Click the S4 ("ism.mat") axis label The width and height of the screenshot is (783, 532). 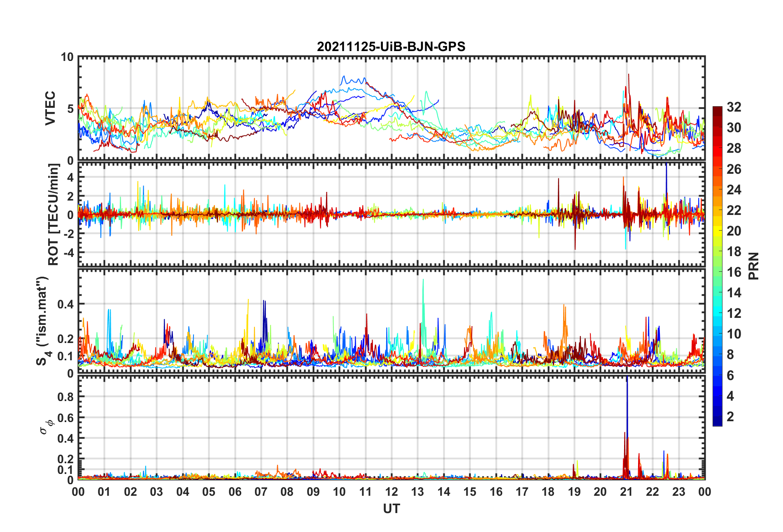pos(42,321)
